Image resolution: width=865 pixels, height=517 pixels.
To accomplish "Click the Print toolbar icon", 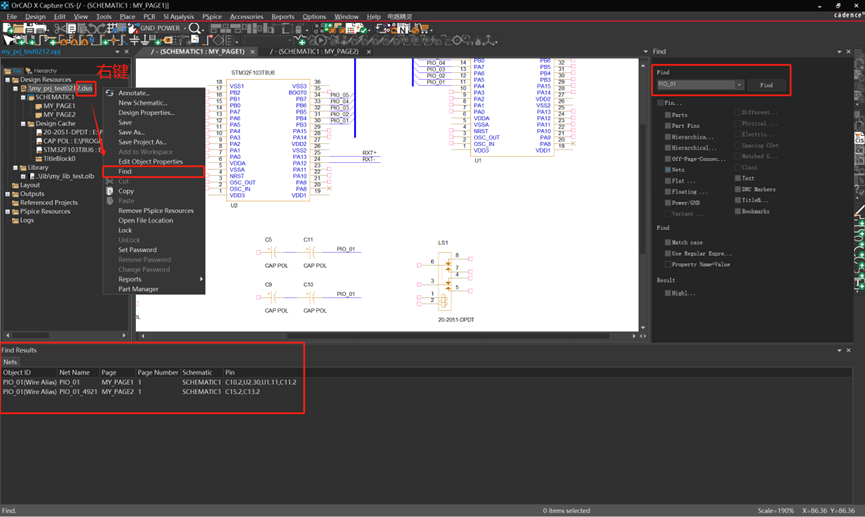I will pyautogui.click(x=41, y=28).
